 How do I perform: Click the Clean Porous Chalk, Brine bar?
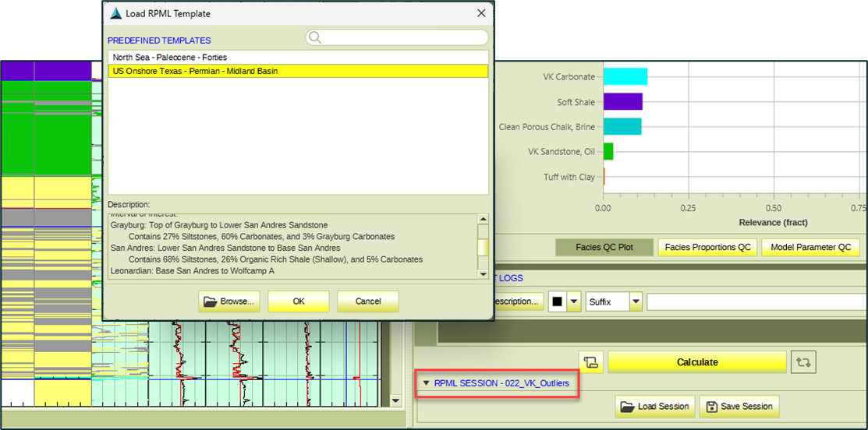tap(622, 126)
